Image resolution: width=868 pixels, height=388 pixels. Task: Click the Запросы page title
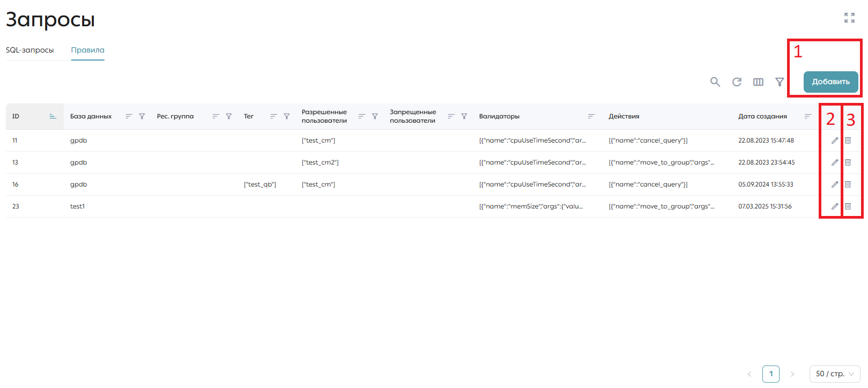coord(50,19)
